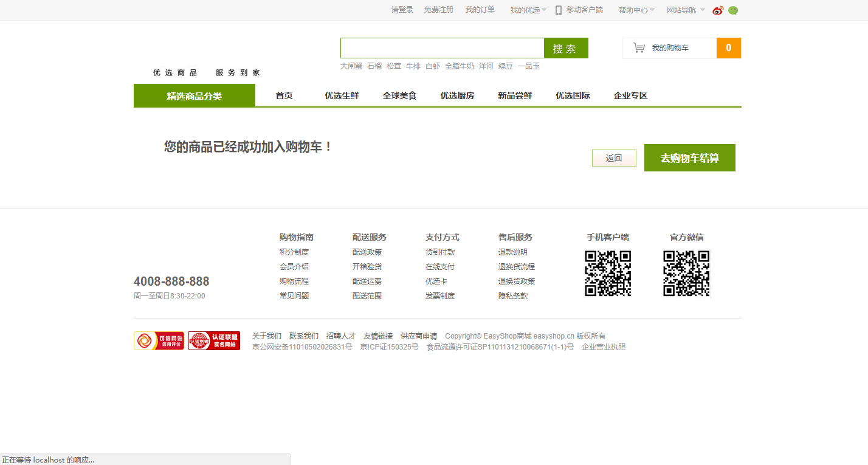Click the 返回 button
Image resolution: width=868 pixels, height=465 pixels.
pyautogui.click(x=614, y=158)
